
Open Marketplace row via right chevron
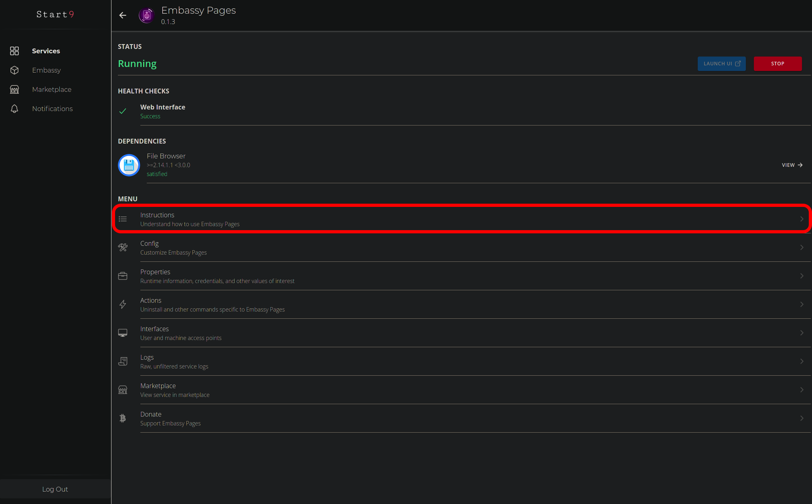click(x=802, y=390)
